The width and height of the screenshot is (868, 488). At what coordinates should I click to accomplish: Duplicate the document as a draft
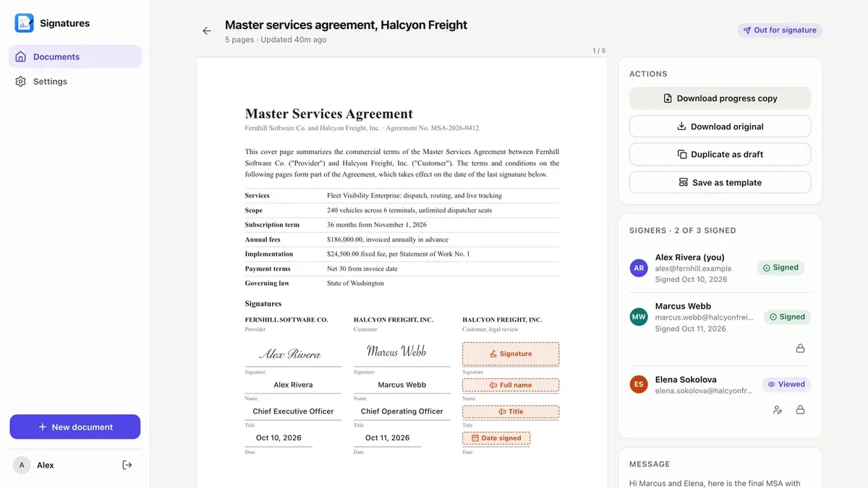(x=720, y=154)
